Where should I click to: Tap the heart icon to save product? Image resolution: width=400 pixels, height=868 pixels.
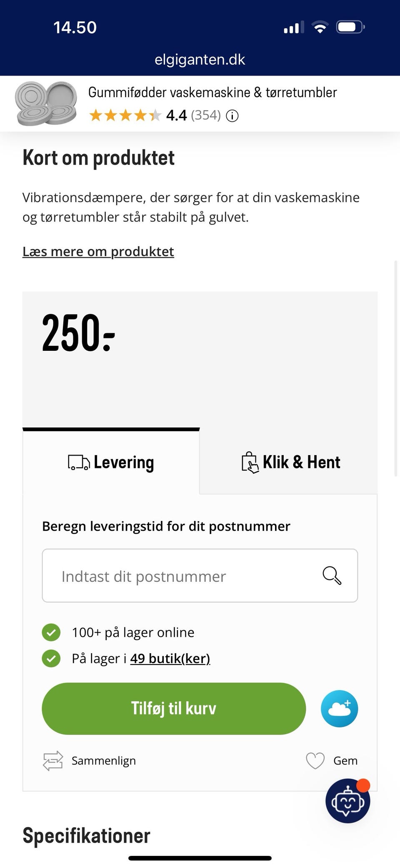315,761
